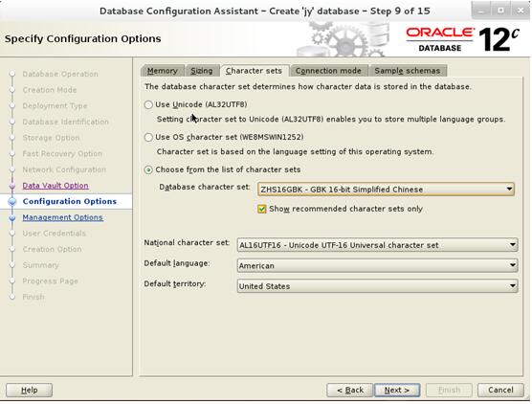
Task: Switch to the Memory tab
Action: (162, 71)
